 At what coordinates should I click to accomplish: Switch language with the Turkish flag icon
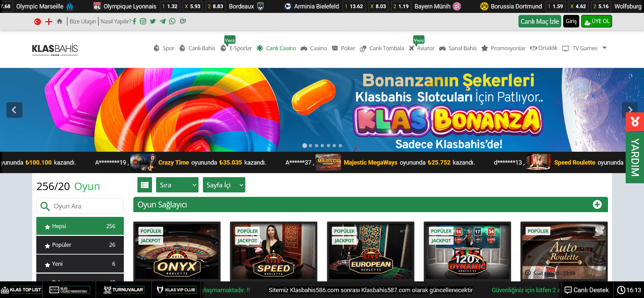[x=38, y=21]
